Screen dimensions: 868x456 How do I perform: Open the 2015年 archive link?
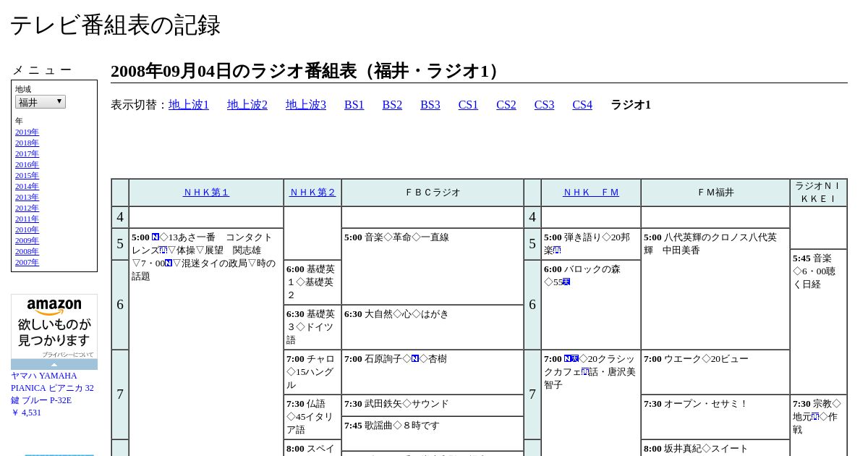point(27,175)
